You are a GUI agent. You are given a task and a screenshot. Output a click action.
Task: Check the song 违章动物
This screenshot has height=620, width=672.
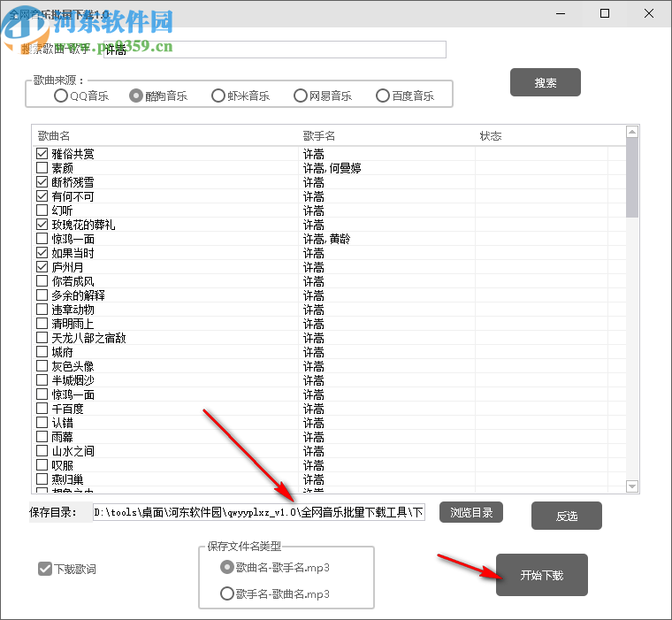coord(42,310)
